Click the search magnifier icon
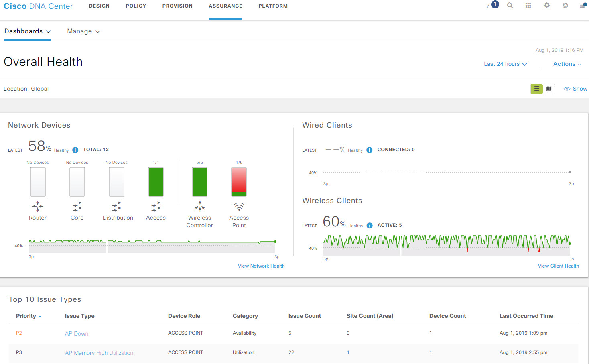 [510, 6]
